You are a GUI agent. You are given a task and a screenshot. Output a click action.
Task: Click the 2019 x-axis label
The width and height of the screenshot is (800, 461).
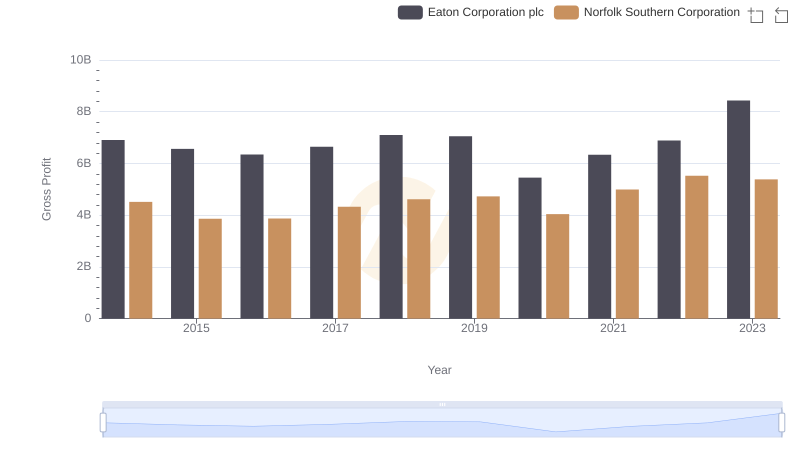[474, 328]
